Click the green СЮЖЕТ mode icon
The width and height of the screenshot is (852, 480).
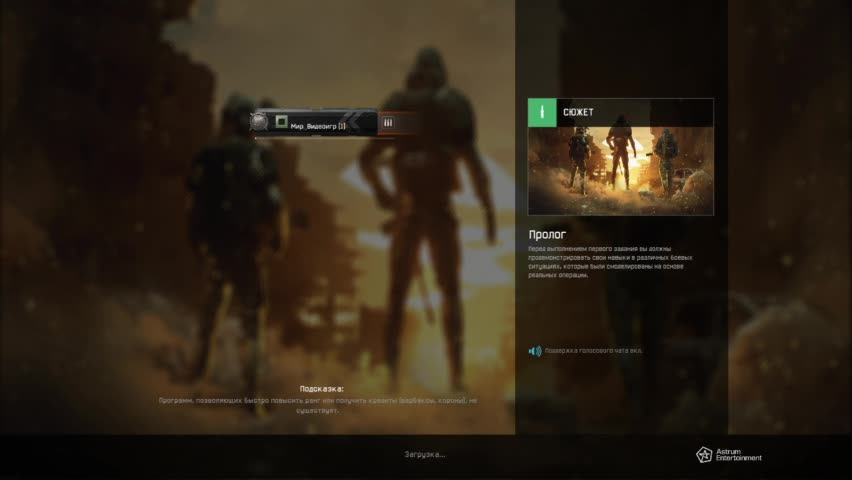click(542, 113)
